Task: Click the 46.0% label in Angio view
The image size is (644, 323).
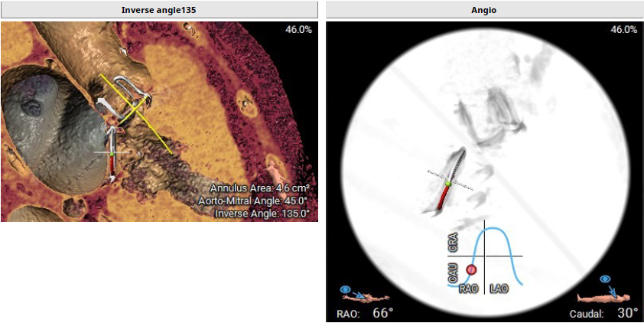Action: tap(624, 30)
